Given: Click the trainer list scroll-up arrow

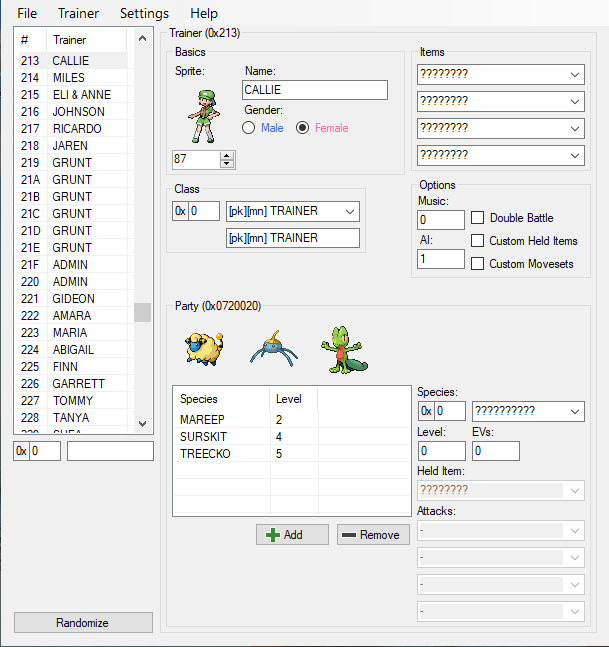Looking at the screenshot, I should pyautogui.click(x=142, y=39).
